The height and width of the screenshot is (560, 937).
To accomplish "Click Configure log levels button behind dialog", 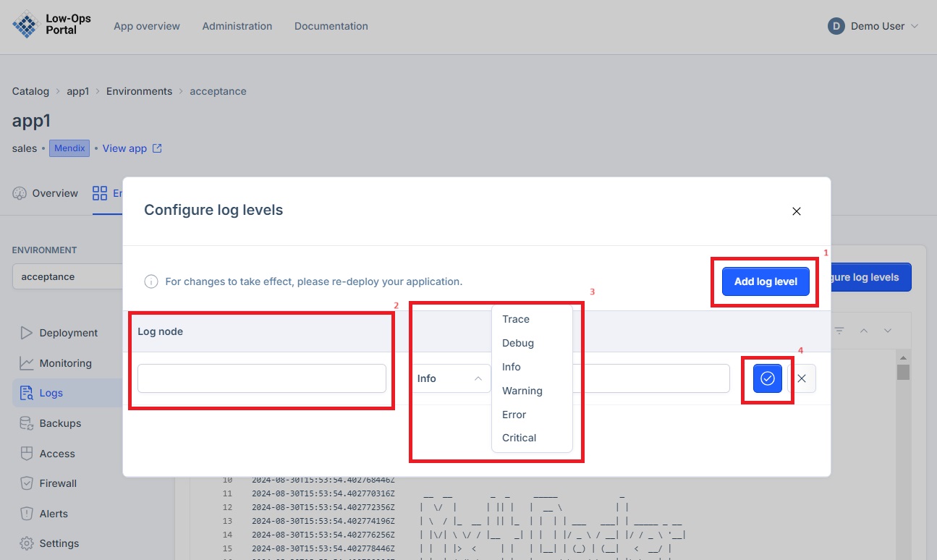I will coord(870,277).
